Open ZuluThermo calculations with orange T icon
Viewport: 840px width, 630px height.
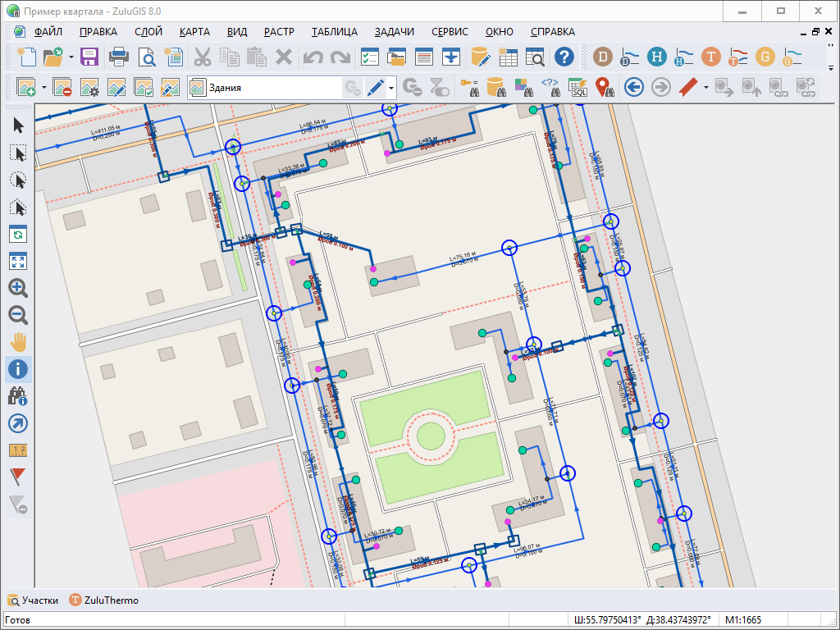(x=711, y=57)
